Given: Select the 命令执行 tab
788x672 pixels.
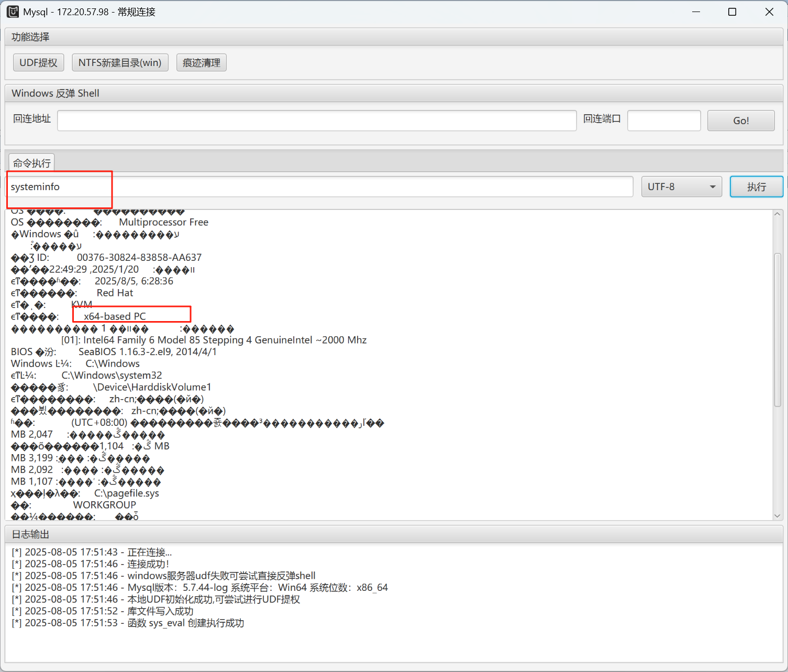Looking at the screenshot, I should (32, 163).
